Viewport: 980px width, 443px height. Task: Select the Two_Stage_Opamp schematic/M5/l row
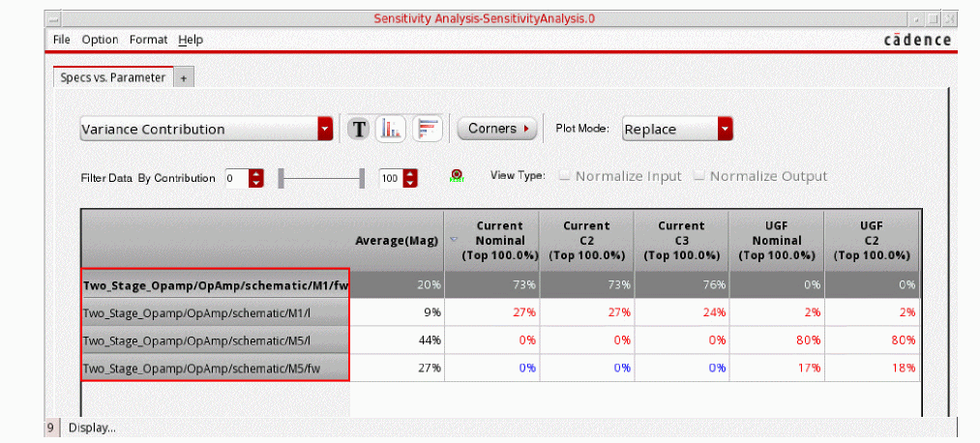coord(216,340)
